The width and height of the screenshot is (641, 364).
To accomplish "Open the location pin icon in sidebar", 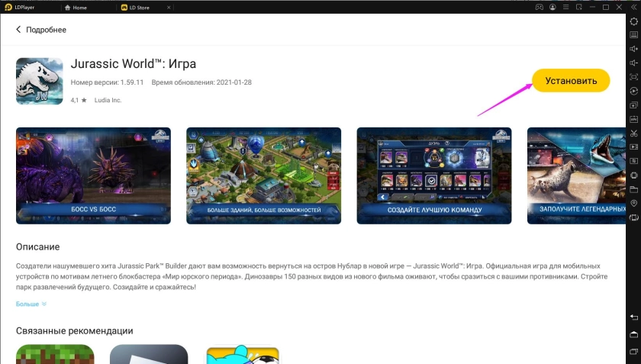I will click(633, 203).
